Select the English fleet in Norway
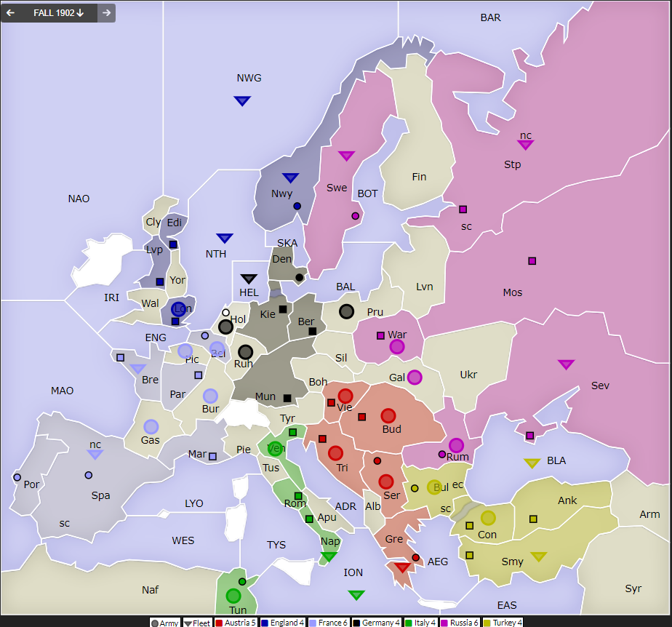Viewport: 672px width, 627px height. click(291, 177)
